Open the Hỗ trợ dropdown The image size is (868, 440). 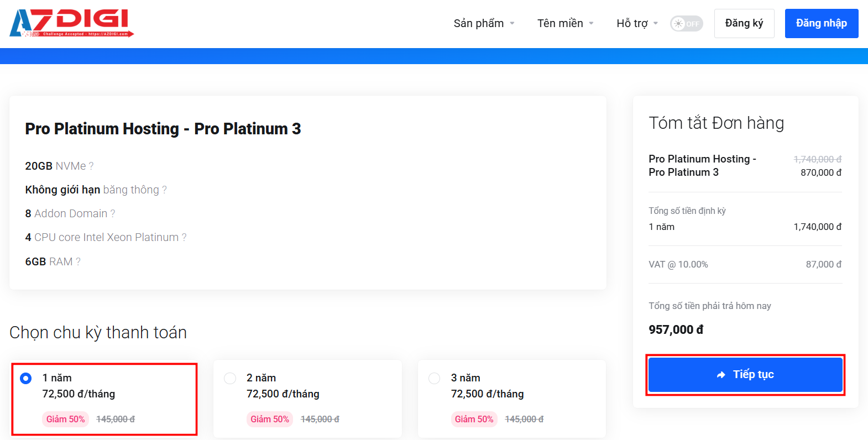637,23
